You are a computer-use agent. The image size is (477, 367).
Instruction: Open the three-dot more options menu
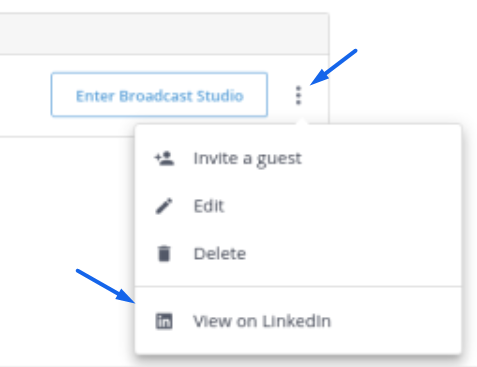(298, 95)
